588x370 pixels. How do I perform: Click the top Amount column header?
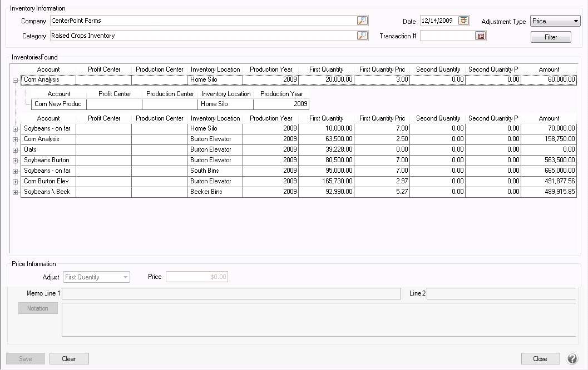pos(549,69)
